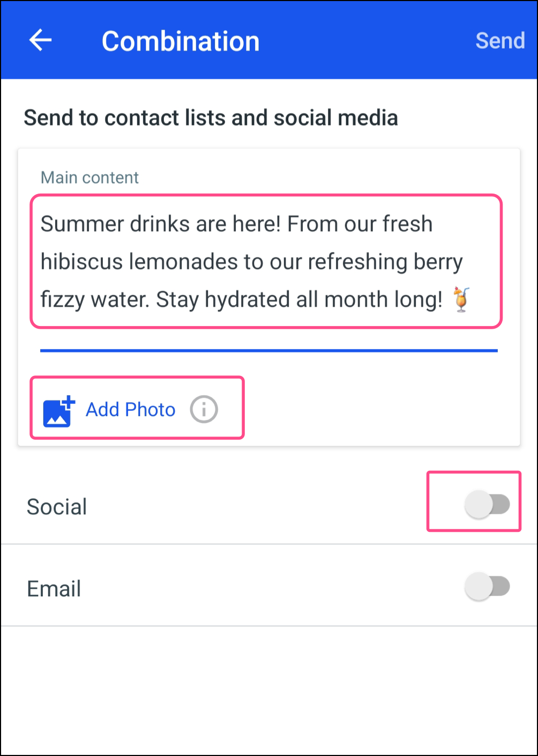Screen dimensions: 538x756
Task: Click the cocktail emoji in message
Action: pyautogui.click(x=461, y=299)
